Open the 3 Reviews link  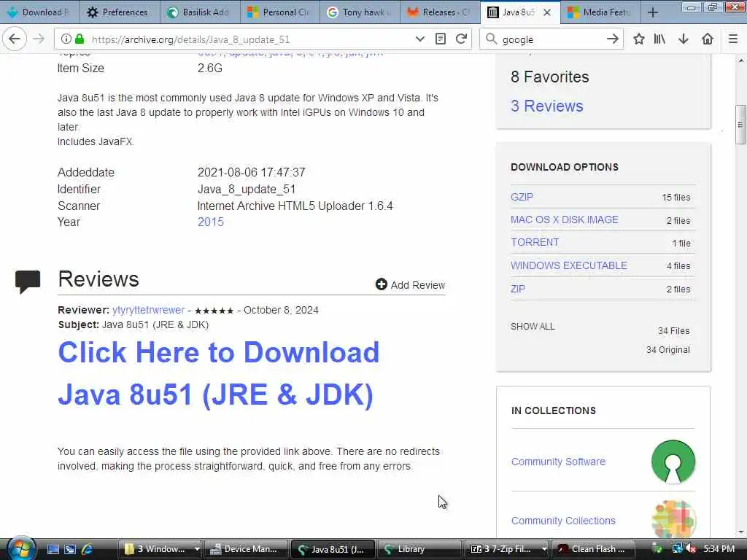pos(547,106)
